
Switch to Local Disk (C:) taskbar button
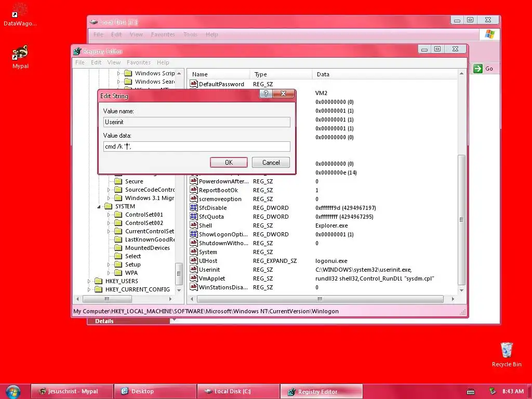[238, 392]
